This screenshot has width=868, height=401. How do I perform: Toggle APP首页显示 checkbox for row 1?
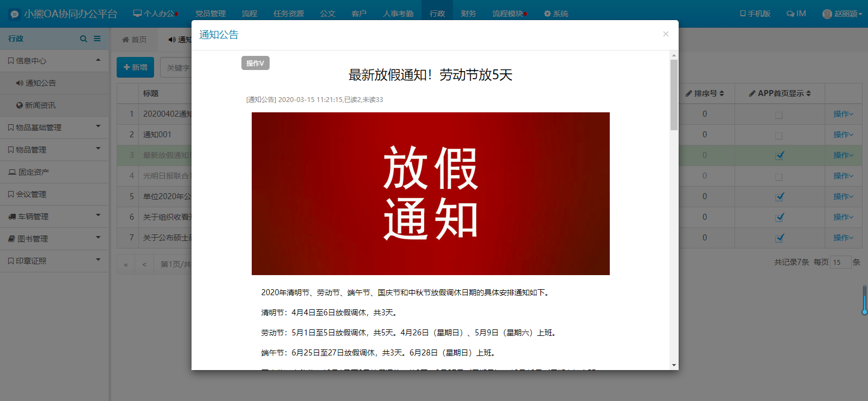pos(779,115)
